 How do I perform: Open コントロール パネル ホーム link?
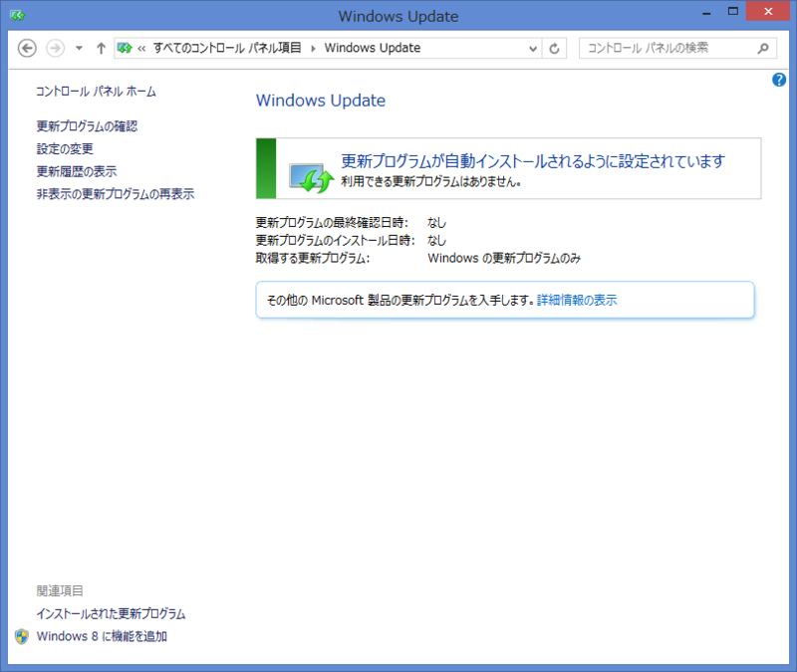(x=96, y=92)
